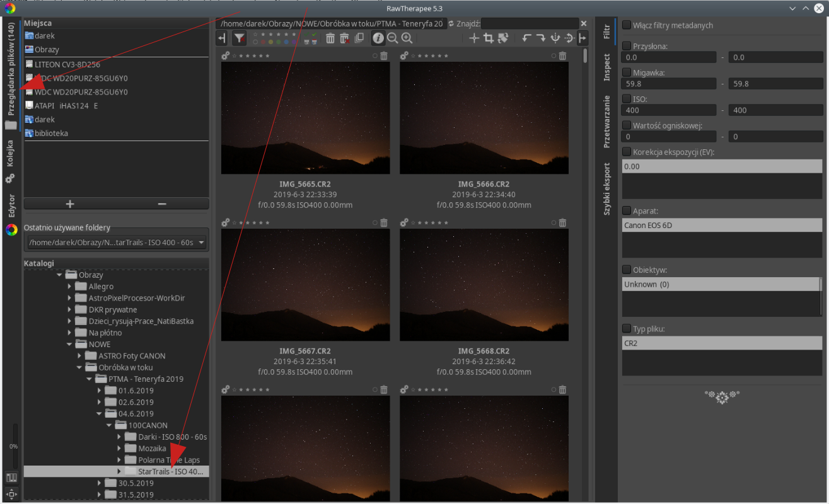Expand the 01.6.2019 folder
The height and width of the screenshot is (504, 829).
99,391
